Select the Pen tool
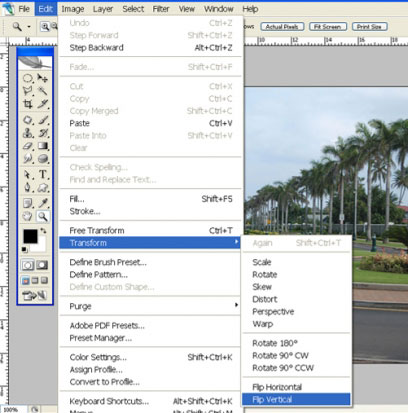The height and width of the screenshot is (413, 408). tap(28, 187)
